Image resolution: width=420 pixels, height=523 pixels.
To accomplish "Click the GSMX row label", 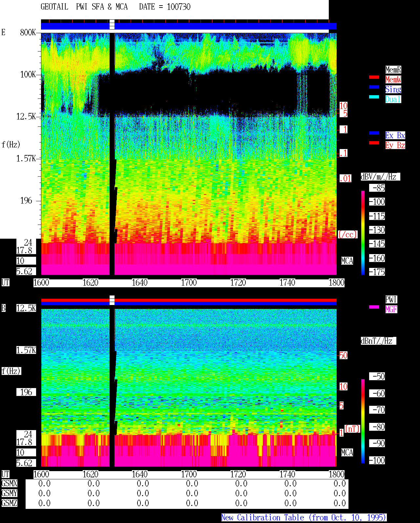I will [x=9, y=484].
